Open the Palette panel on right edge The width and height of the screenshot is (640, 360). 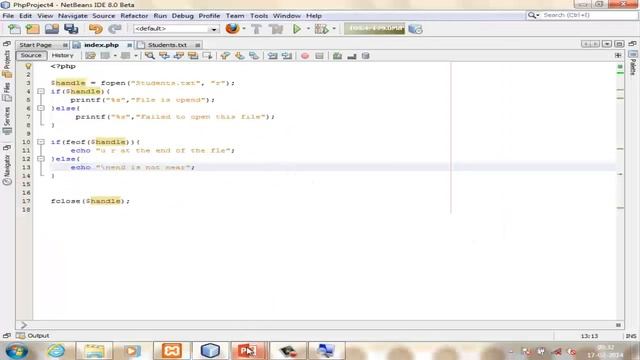tap(633, 63)
